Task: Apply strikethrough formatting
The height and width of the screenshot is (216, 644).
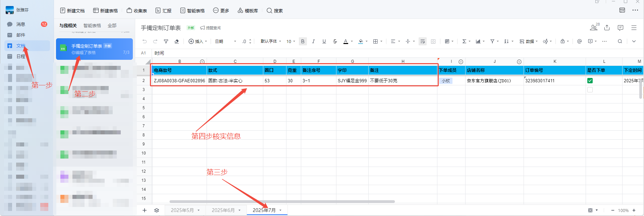Action: tap(335, 41)
